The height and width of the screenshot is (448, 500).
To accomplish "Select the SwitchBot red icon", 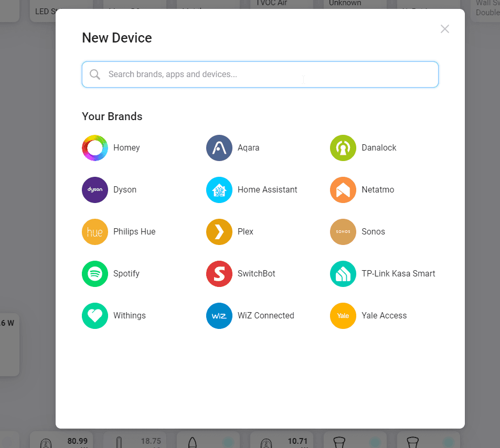I will (x=219, y=274).
